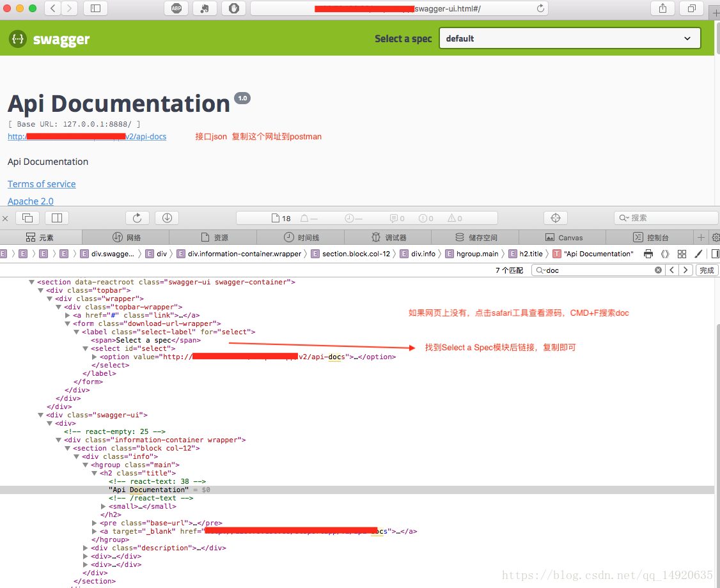
Task: Click the console log count indicator
Action: (x=397, y=219)
